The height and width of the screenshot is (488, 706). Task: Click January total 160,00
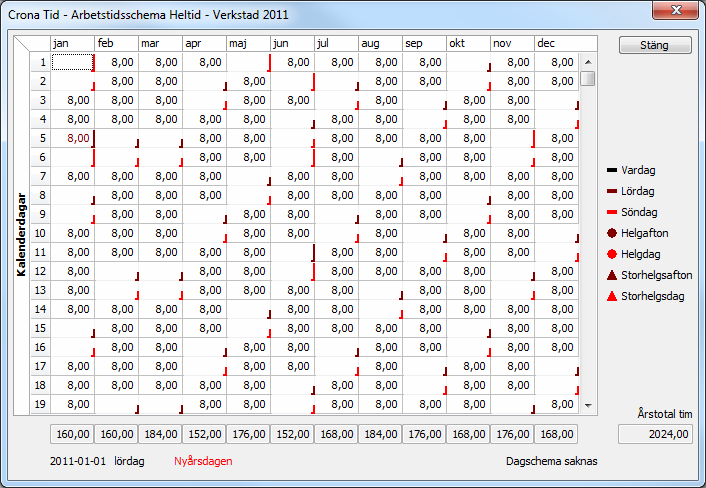(72, 434)
